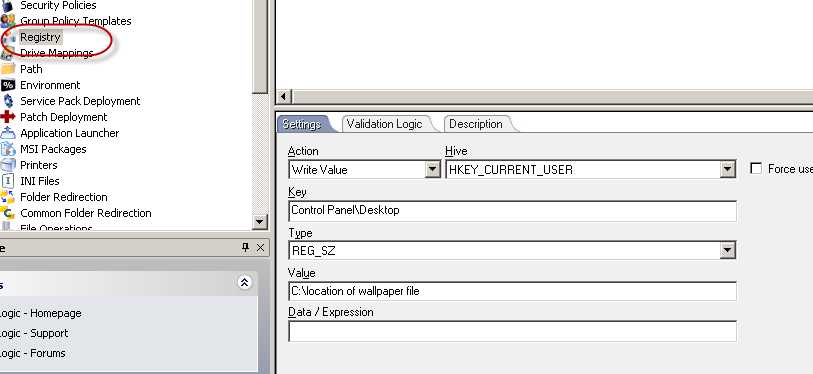The width and height of the screenshot is (813, 374).
Task: Open the Environment category
Action: (50, 85)
